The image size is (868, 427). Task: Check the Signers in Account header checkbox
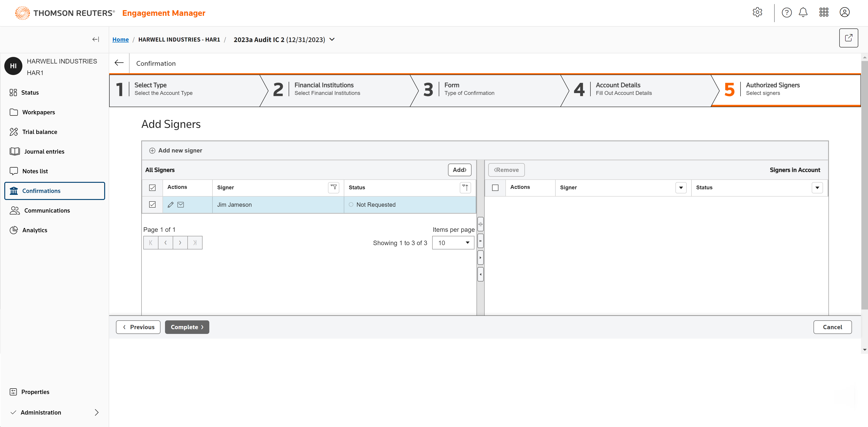(495, 188)
